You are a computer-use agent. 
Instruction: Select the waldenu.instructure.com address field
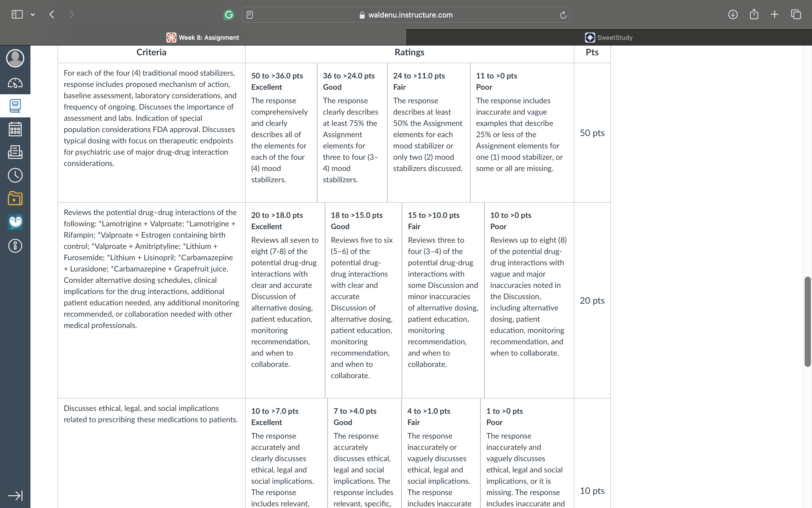406,15
